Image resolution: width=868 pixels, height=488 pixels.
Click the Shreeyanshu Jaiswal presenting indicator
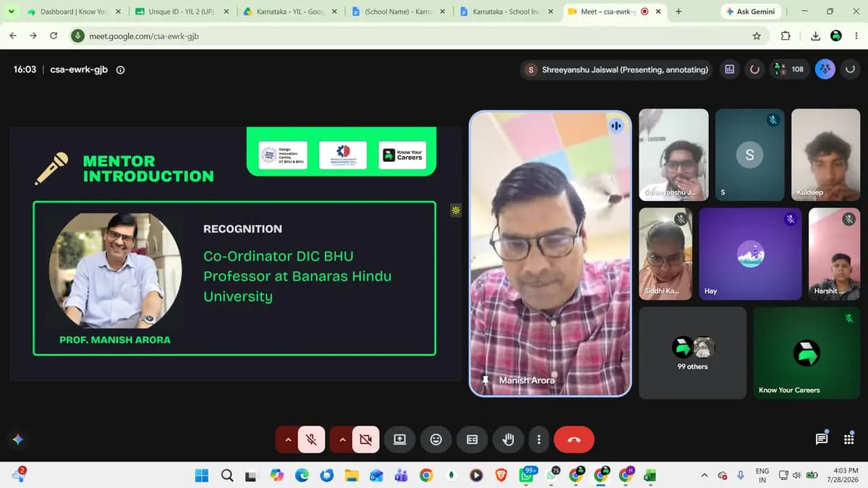(617, 69)
